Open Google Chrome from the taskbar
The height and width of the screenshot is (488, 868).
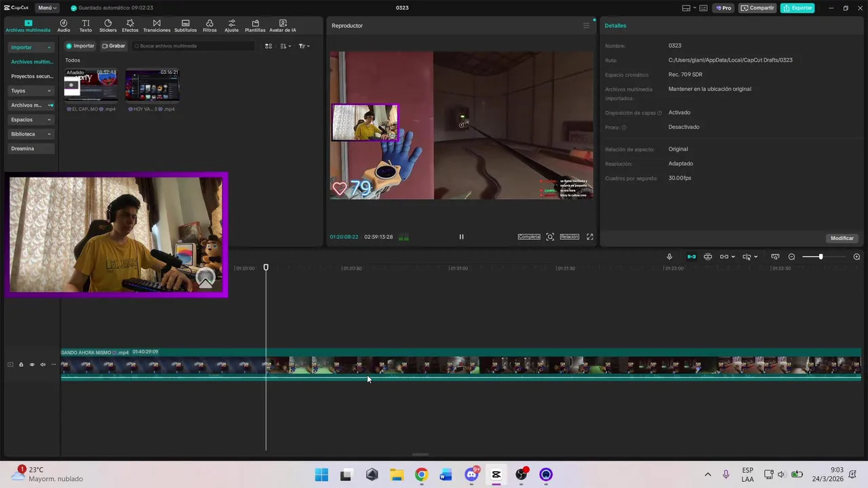[421, 474]
